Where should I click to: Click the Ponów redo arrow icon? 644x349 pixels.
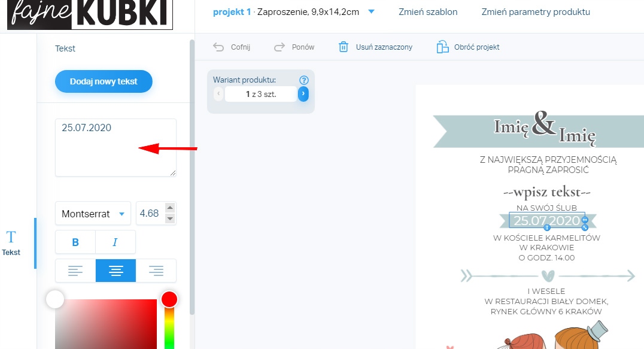[x=280, y=47]
